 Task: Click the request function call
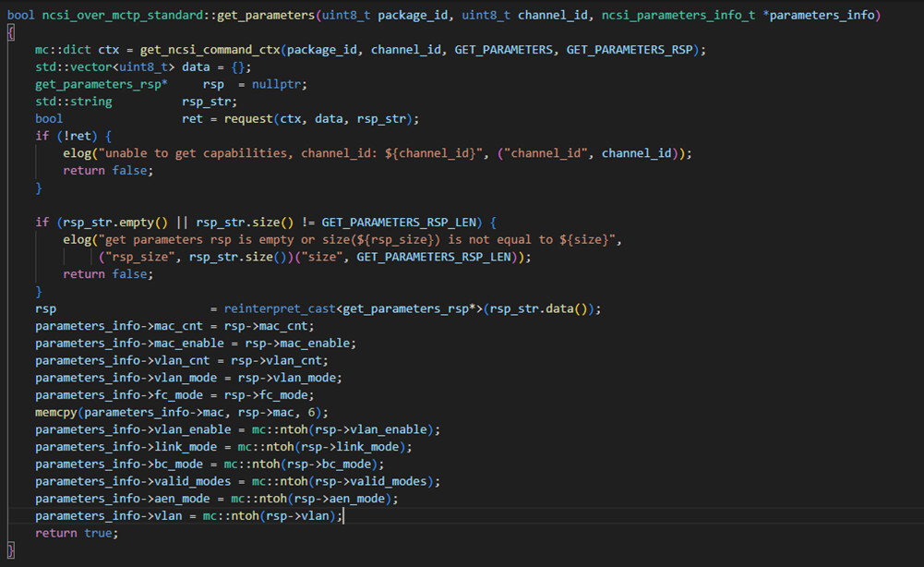coord(263,118)
